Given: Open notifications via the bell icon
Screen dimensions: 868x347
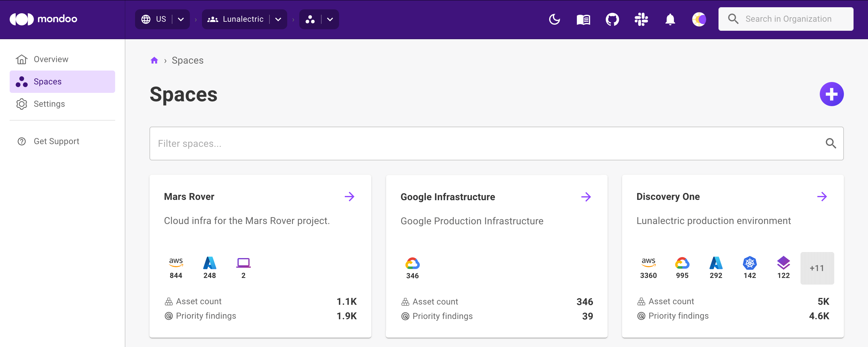Looking at the screenshot, I should [x=670, y=19].
